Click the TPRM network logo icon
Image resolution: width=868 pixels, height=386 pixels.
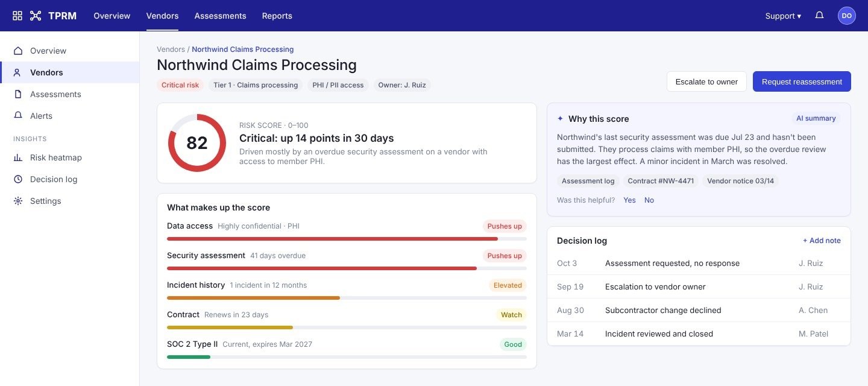[x=36, y=16]
